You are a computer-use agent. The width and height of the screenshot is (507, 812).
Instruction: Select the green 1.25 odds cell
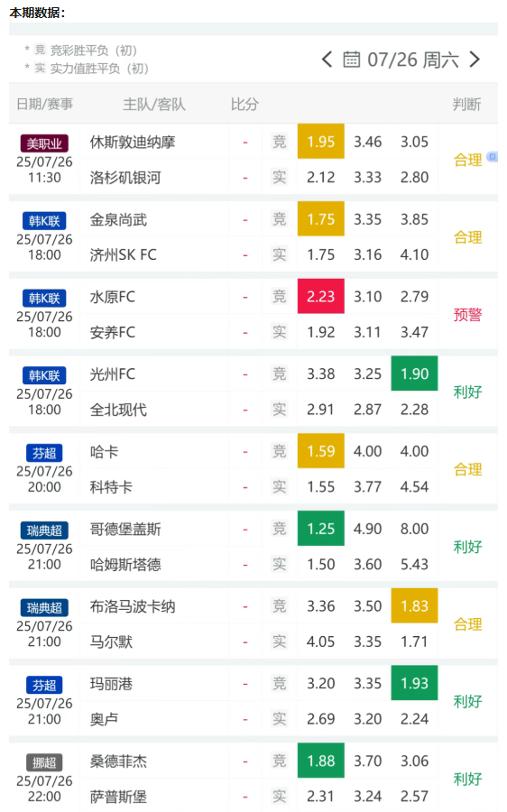[321, 528]
